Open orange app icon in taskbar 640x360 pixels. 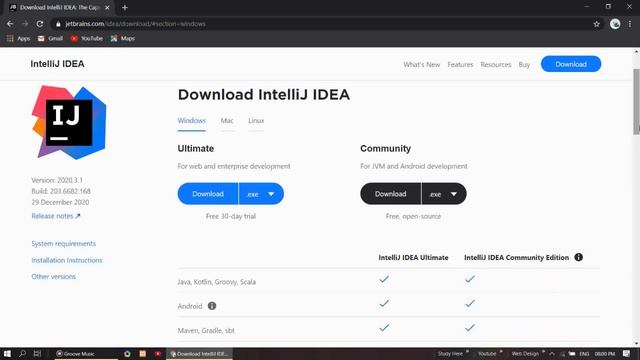click(x=142, y=354)
